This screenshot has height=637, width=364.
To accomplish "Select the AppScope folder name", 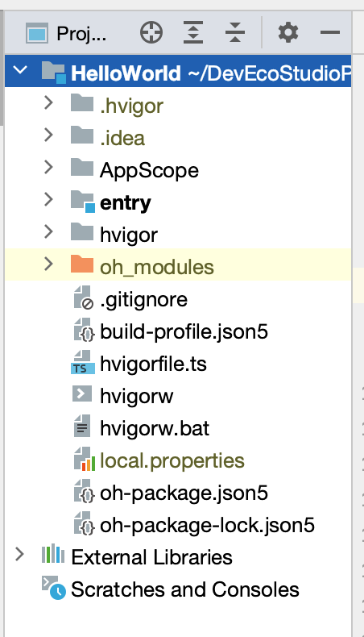I will coord(149,170).
